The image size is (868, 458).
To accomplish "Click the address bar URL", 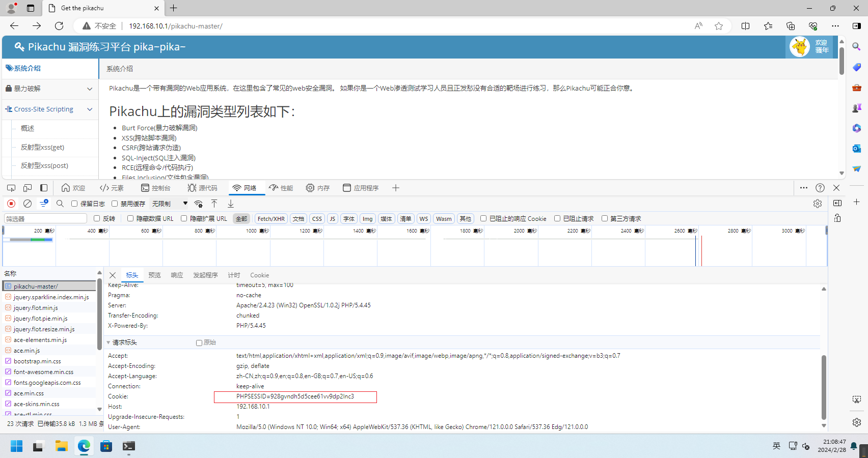I will click(176, 26).
